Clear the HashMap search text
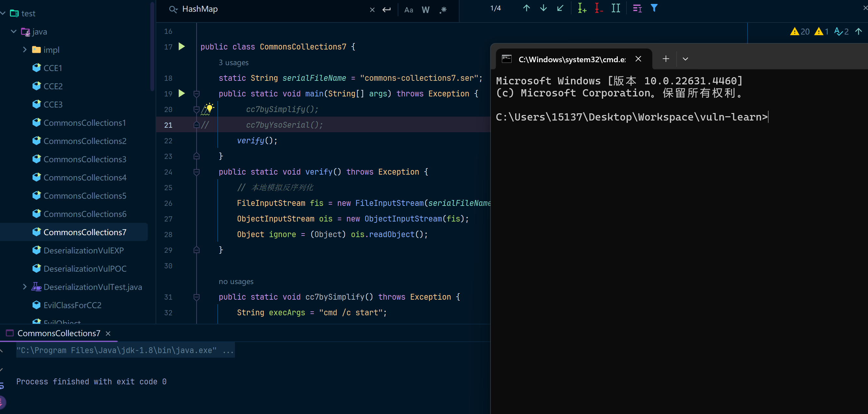 click(372, 10)
